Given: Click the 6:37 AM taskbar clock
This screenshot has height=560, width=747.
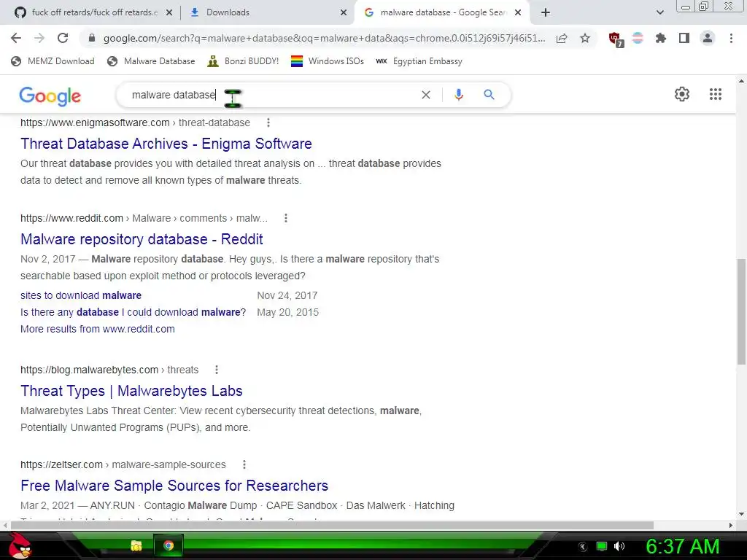Looking at the screenshot, I should point(682,546).
